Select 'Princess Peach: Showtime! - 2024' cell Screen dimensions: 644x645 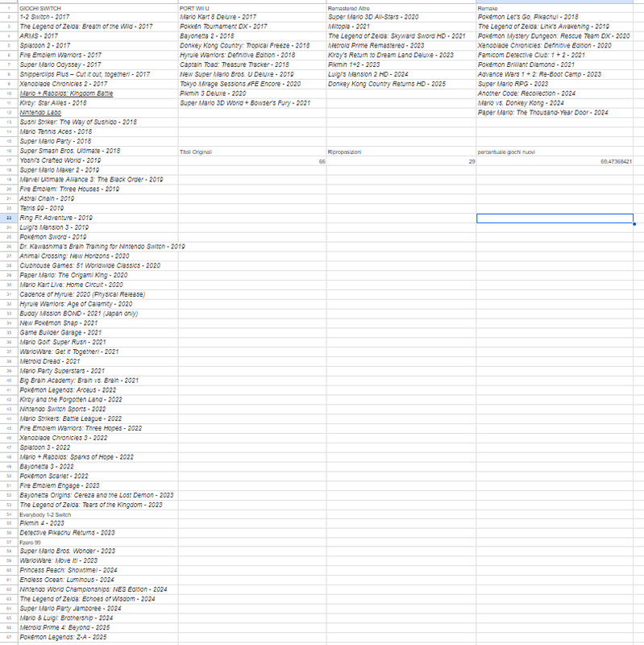[98, 570]
